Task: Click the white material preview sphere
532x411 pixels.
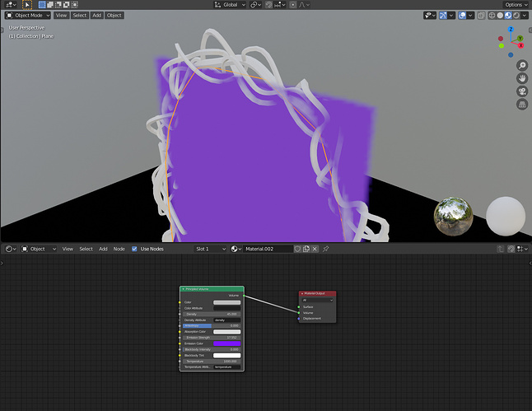Action: 506,216
